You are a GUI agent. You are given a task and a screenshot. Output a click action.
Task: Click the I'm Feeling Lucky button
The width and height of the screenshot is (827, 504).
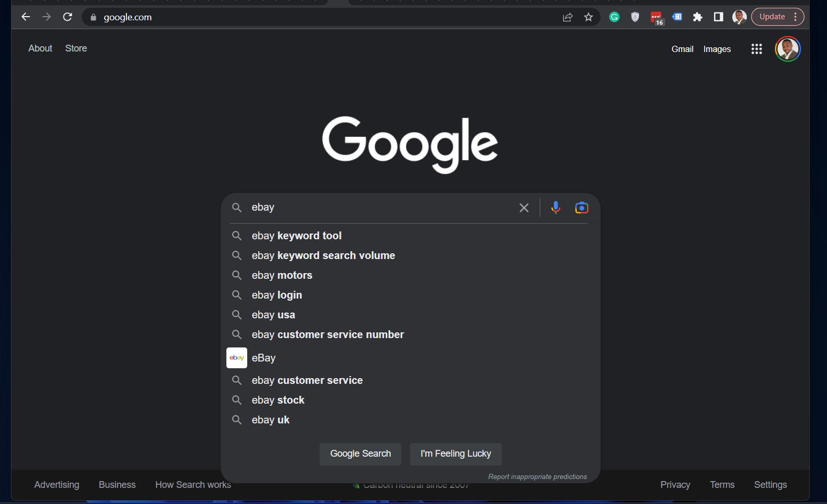(x=456, y=454)
